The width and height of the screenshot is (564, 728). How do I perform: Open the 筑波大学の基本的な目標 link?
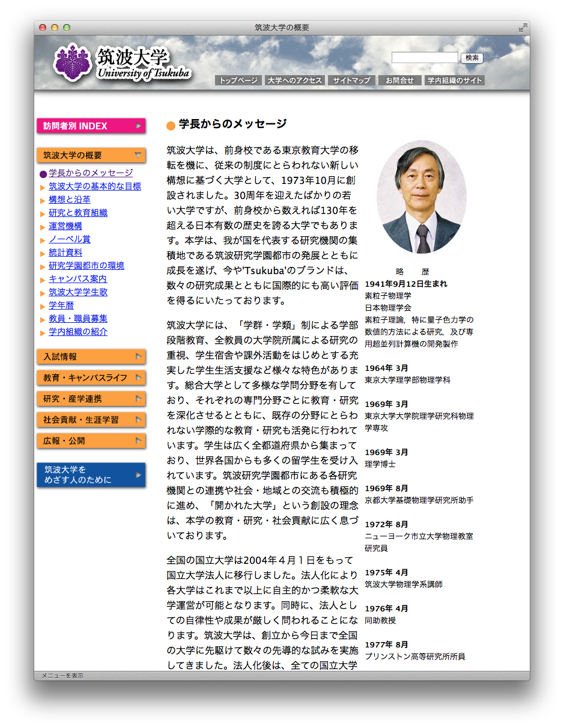[95, 186]
